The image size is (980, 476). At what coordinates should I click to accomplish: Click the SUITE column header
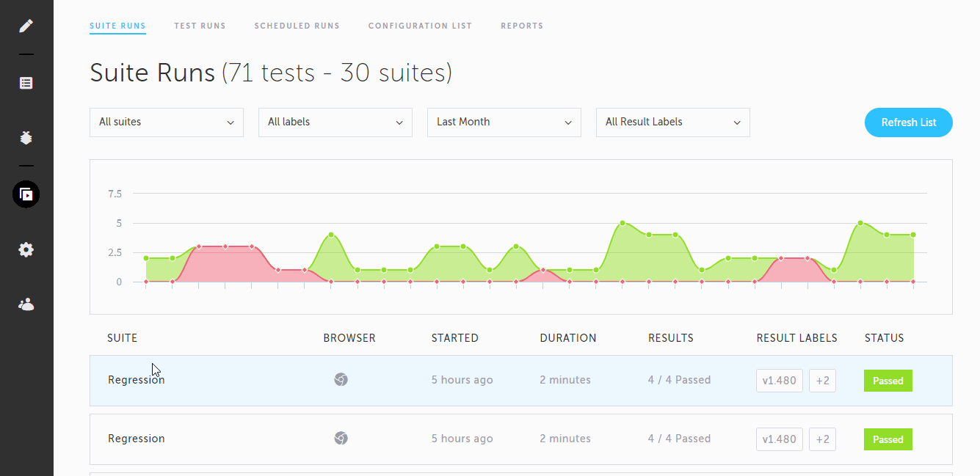click(x=122, y=338)
